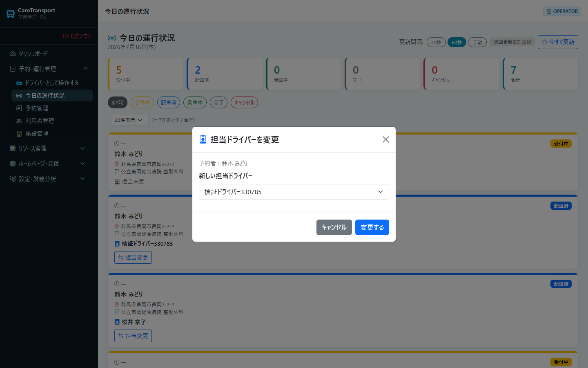
Task: Click the building icon beside 施設管理
Action: pyautogui.click(x=19, y=133)
